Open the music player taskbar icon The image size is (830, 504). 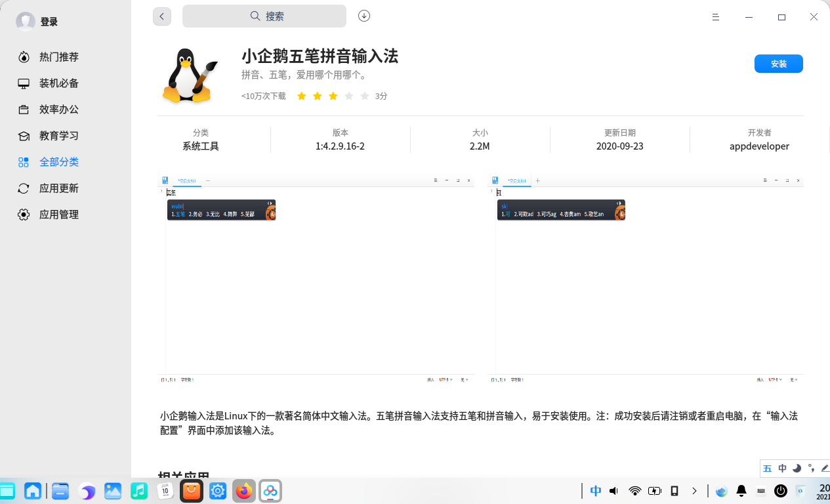click(138, 490)
